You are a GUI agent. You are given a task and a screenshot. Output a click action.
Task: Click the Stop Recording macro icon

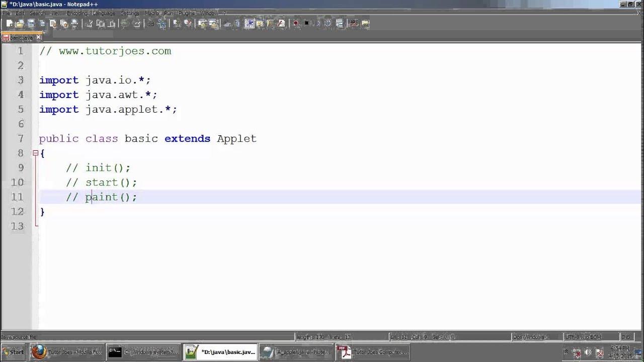point(306,23)
